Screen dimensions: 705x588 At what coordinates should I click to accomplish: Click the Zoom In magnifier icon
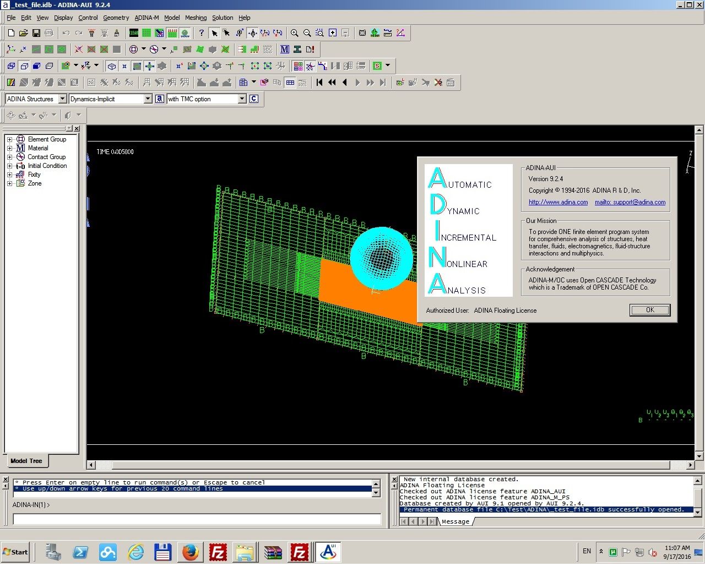(295, 33)
